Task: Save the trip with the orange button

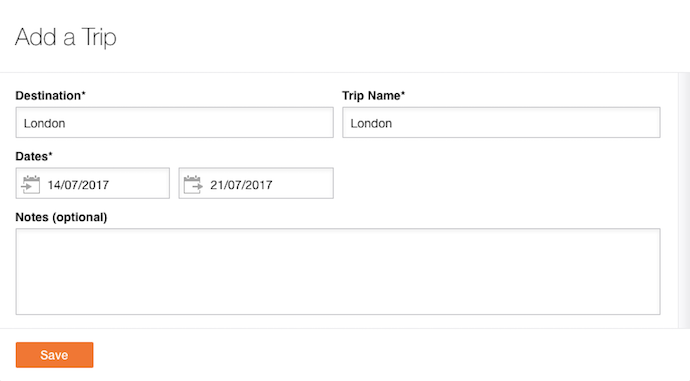Action: 55,355
